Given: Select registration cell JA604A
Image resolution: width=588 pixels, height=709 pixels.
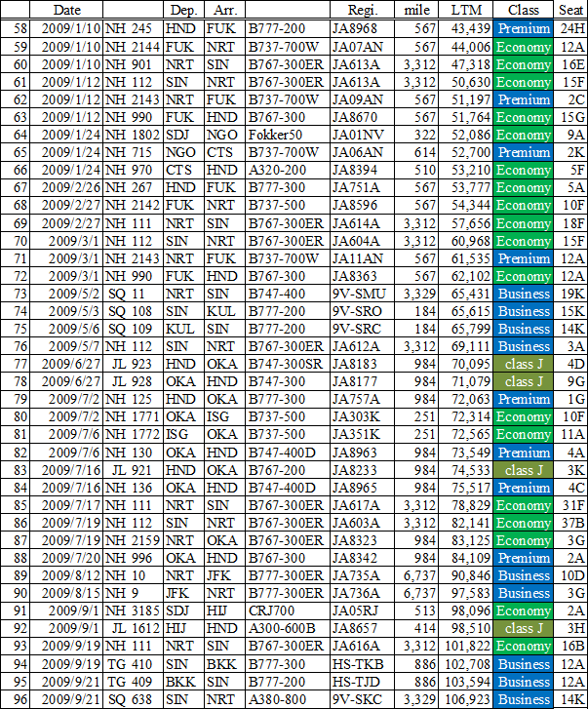Looking at the screenshot, I should (362, 241).
